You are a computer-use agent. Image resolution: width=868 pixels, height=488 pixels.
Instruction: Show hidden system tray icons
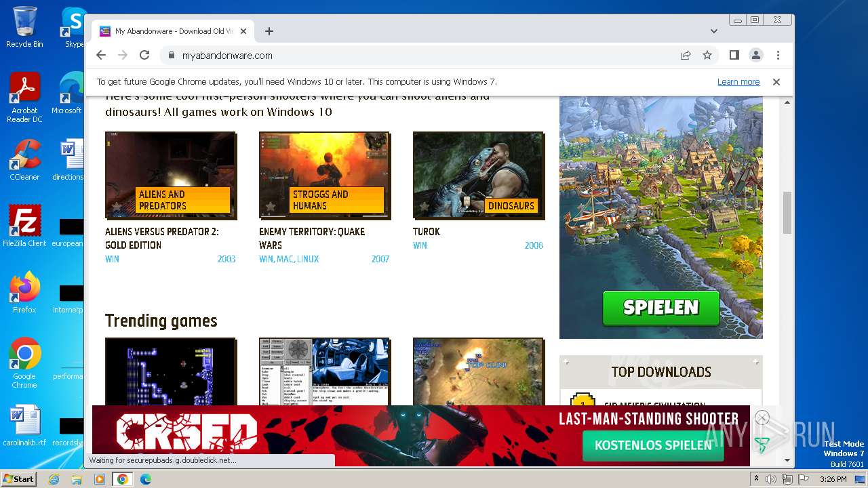pyautogui.click(x=757, y=479)
